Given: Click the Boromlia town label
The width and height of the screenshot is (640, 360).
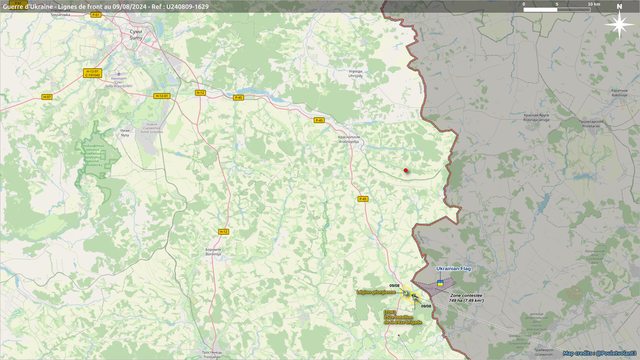Looking at the screenshot, I should click(x=213, y=251).
